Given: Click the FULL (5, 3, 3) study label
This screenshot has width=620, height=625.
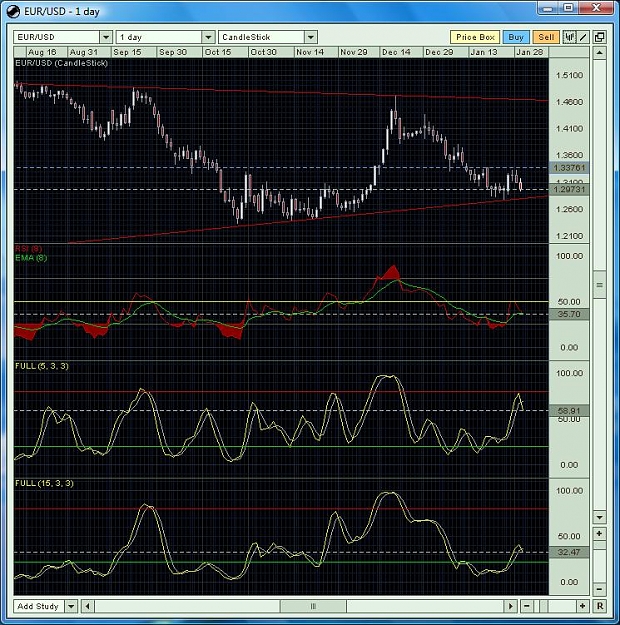Looking at the screenshot, I should [x=41, y=366].
